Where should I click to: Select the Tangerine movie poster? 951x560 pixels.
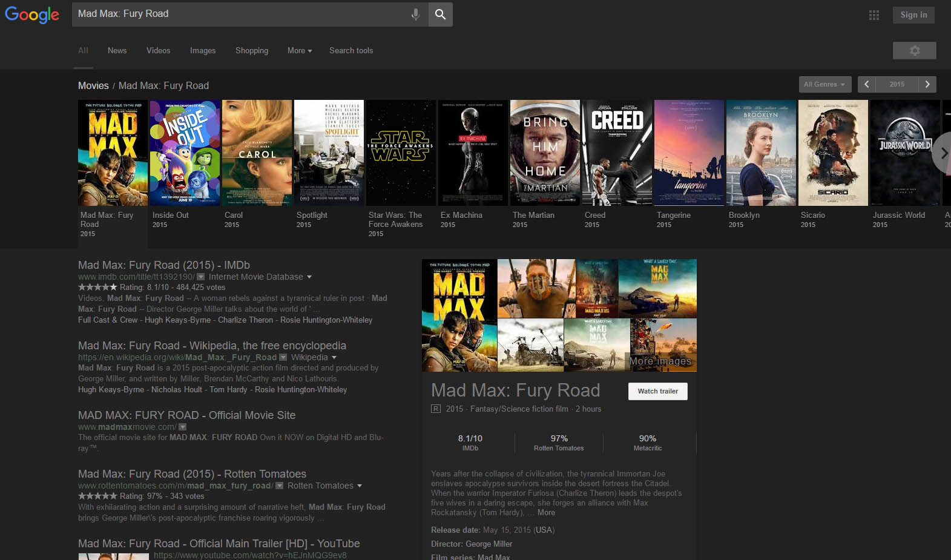(689, 153)
